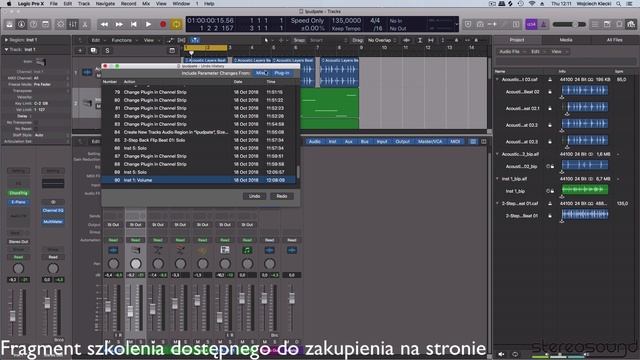The image size is (640, 360).
Task: Click the duplicate track button
Action: coord(93,51)
